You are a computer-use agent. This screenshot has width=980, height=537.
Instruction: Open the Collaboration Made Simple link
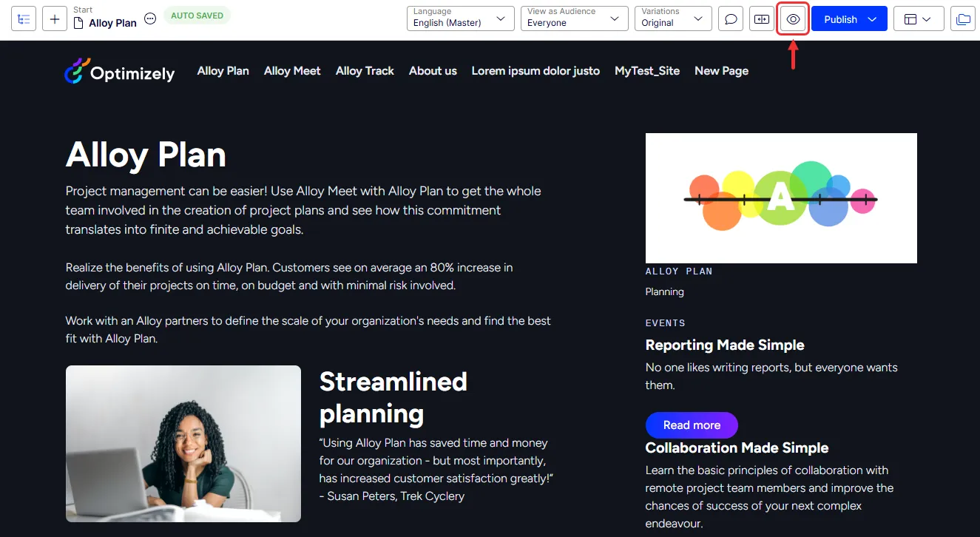737,448
